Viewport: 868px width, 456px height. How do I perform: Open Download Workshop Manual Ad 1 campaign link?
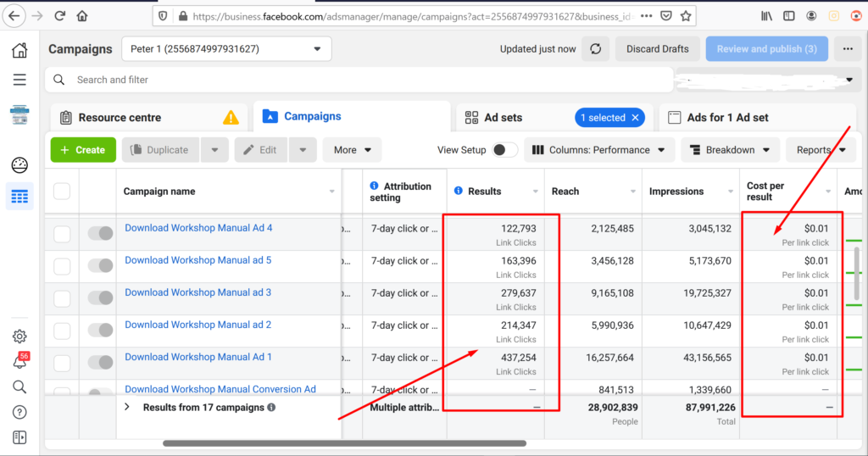coord(198,357)
